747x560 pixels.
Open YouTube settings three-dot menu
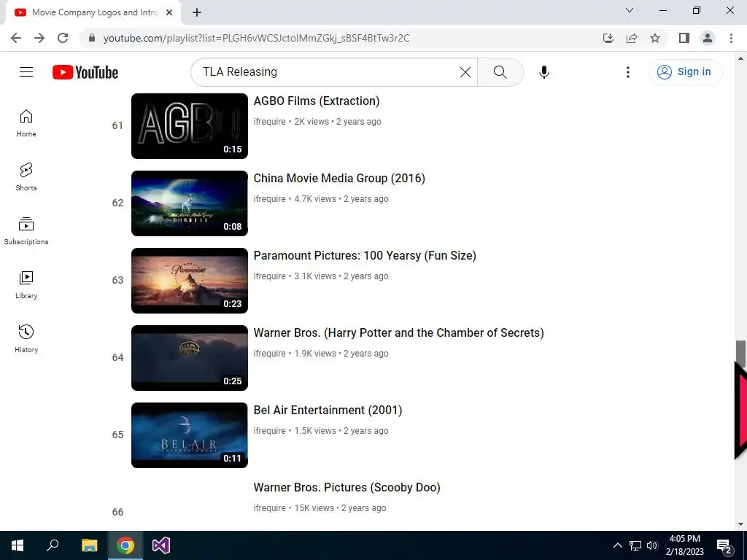click(628, 72)
